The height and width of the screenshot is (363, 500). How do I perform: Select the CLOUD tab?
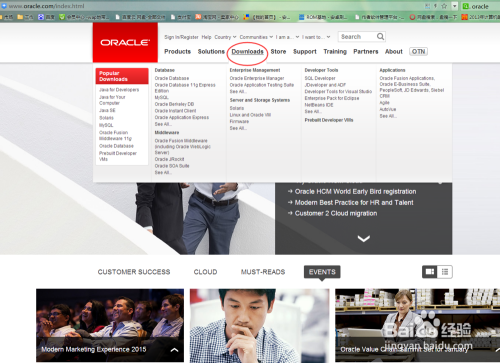tap(205, 272)
